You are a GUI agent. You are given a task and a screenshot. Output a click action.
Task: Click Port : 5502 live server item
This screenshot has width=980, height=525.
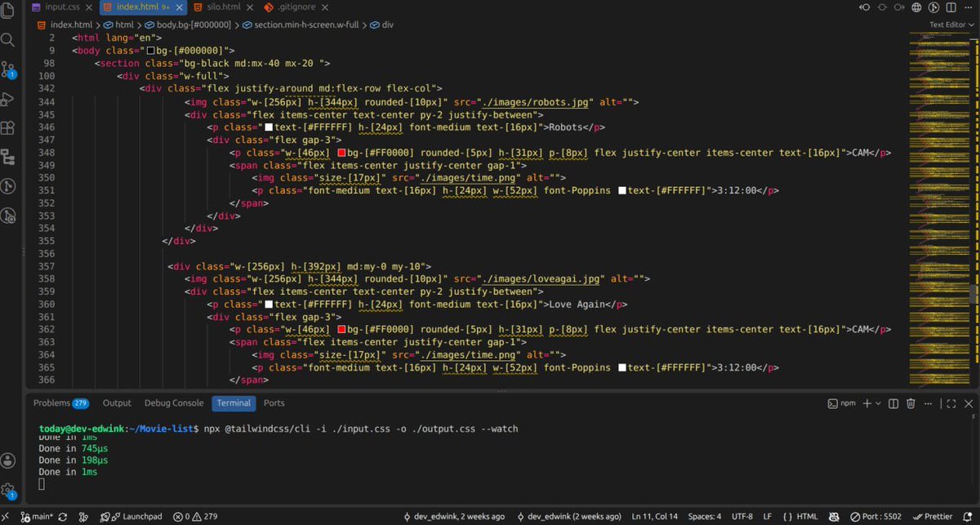point(875,517)
